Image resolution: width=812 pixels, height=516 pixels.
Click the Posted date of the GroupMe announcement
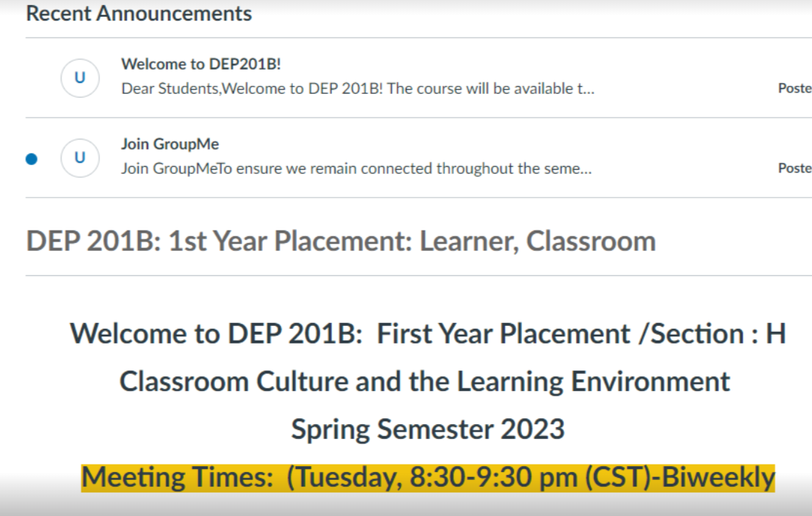(x=795, y=168)
